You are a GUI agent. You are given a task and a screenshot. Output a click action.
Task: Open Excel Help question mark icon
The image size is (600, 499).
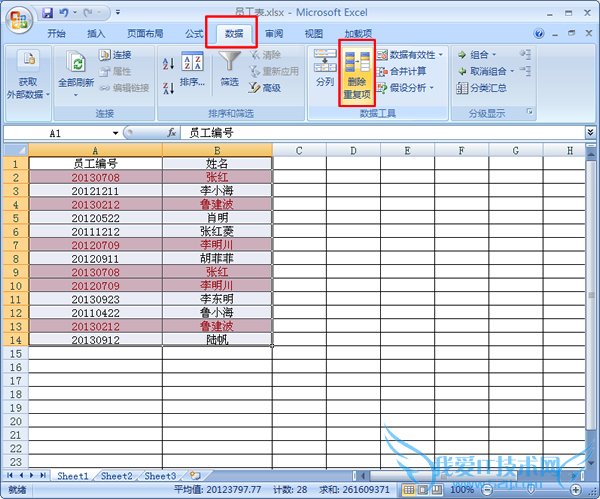(539, 34)
